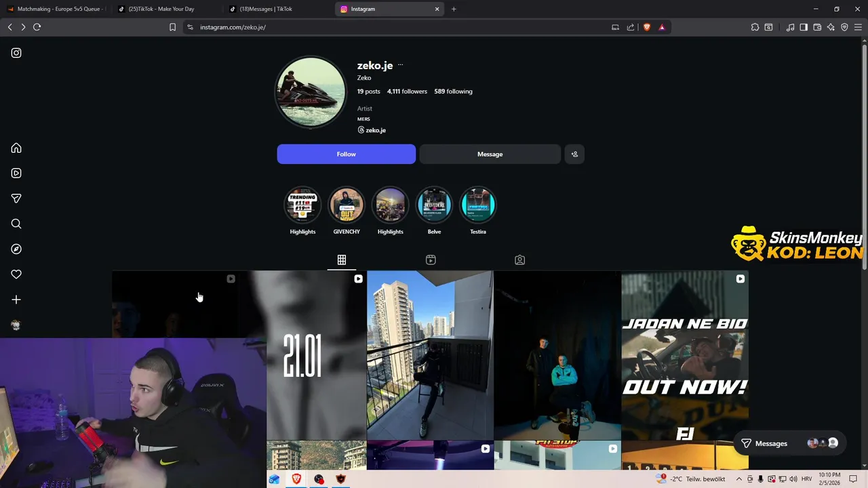The width and height of the screenshot is (868, 488).
Task: Go forward in browser history
Action: pyautogui.click(x=23, y=27)
